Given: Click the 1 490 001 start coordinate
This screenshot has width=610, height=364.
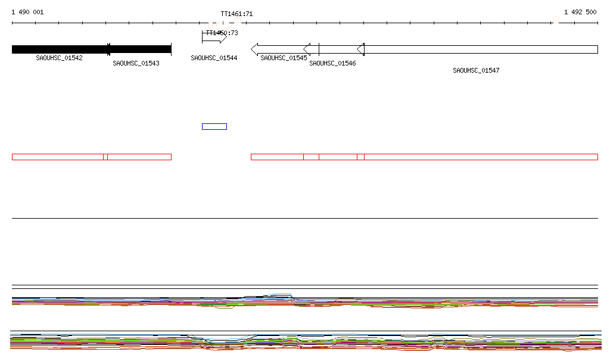Looking at the screenshot, I should [x=27, y=12].
